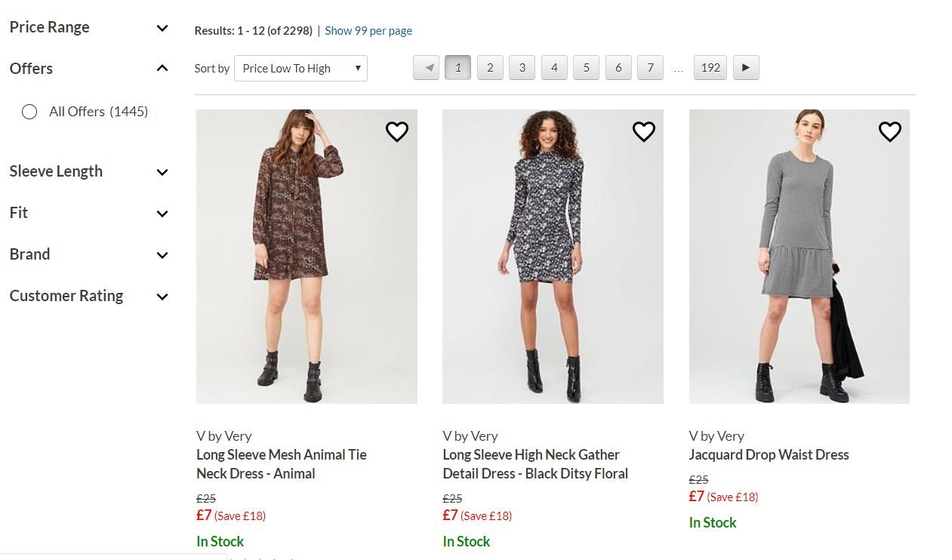
Task: Expand the Brand filter
Action: point(162,255)
